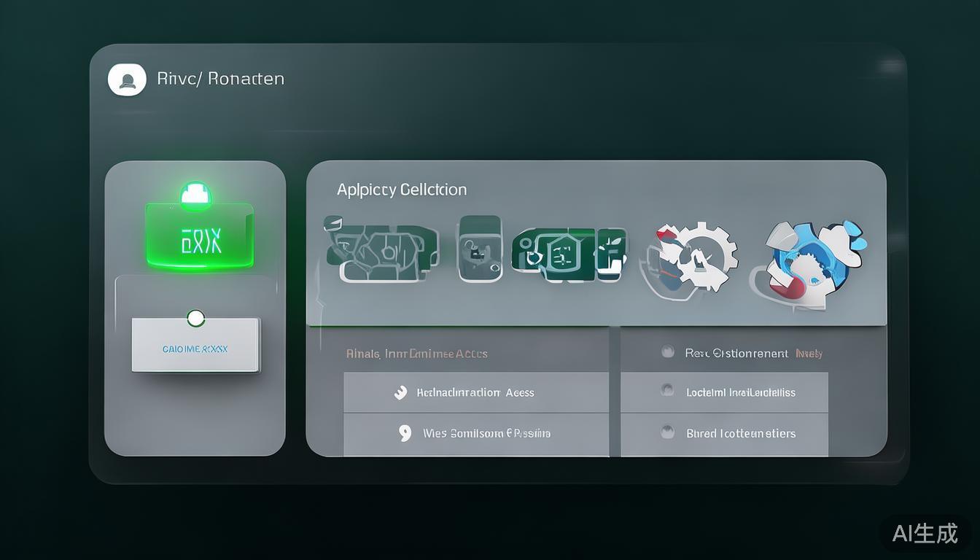Select the Rexc Gistionrenent radio button
This screenshot has width=980, height=560.
667,353
